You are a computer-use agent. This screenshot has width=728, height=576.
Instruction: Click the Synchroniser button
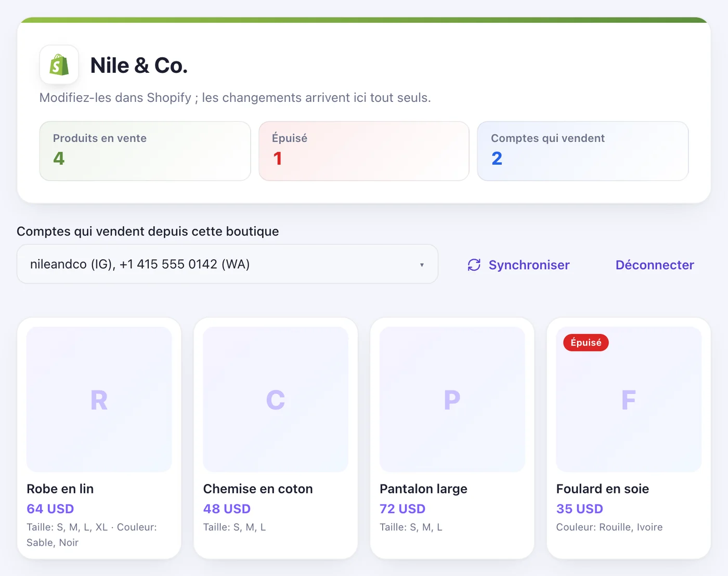(518, 265)
